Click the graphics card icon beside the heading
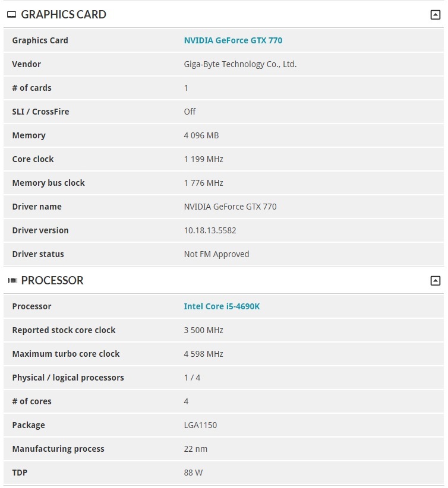Image resolution: width=448 pixels, height=488 pixels. pos(11,15)
